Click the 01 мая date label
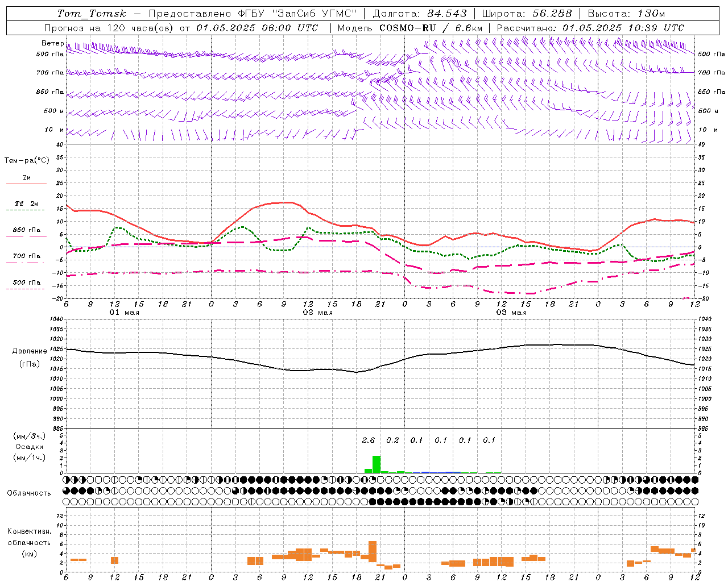728x582 pixels. 125,312
